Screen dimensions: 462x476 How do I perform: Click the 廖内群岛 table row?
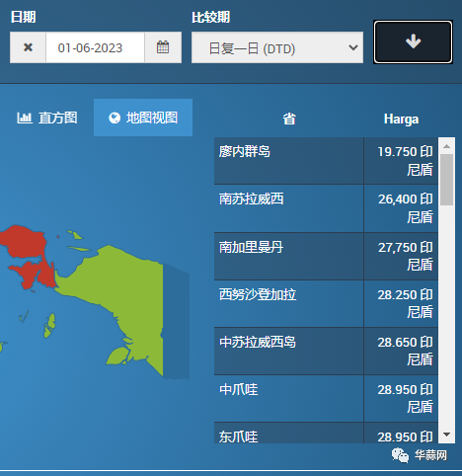(326, 161)
